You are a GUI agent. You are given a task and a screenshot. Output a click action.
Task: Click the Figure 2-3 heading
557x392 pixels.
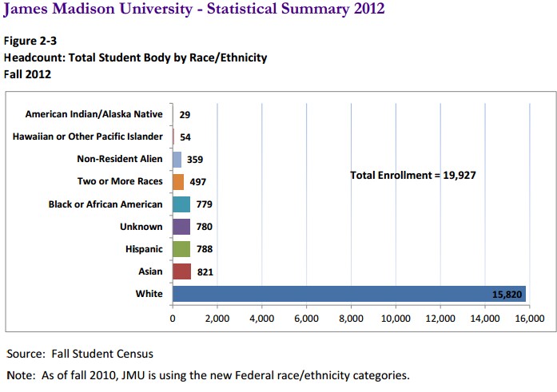[x=29, y=42]
